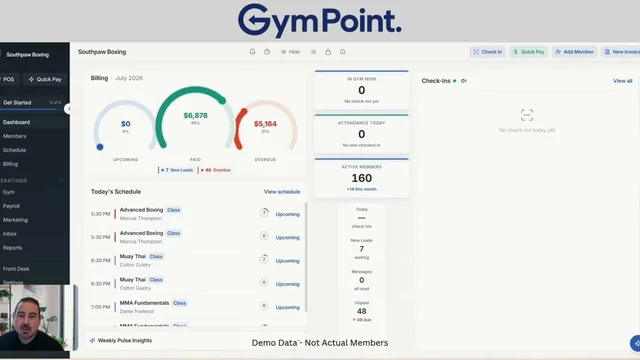This screenshot has width=640, height=360.
Task: Click the Messages 0 stat
Action: click(x=362, y=280)
